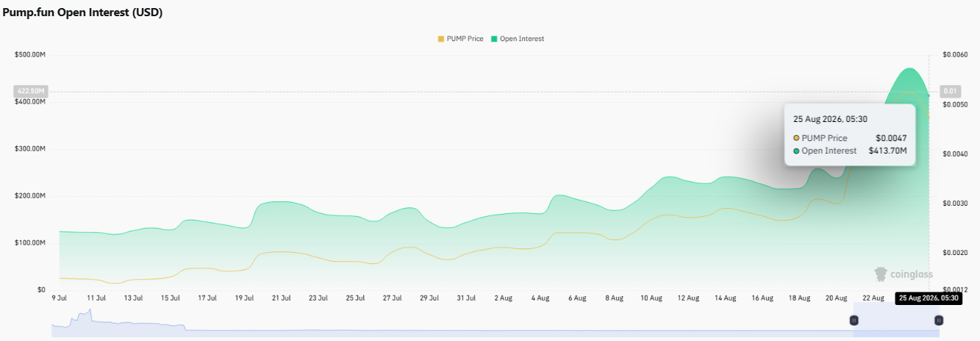Screen dimensions: 980x341
Task: Click the 19 Jul date label
Action: [x=244, y=298]
